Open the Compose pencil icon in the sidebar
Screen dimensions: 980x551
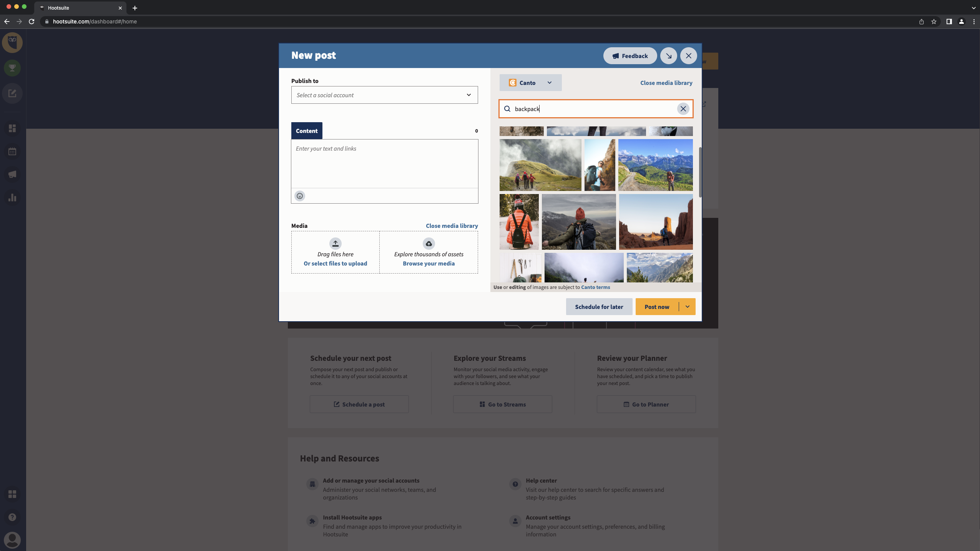(x=12, y=93)
